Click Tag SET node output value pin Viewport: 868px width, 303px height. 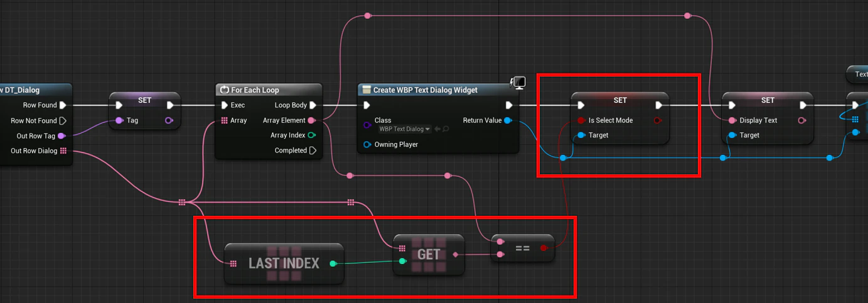(169, 120)
